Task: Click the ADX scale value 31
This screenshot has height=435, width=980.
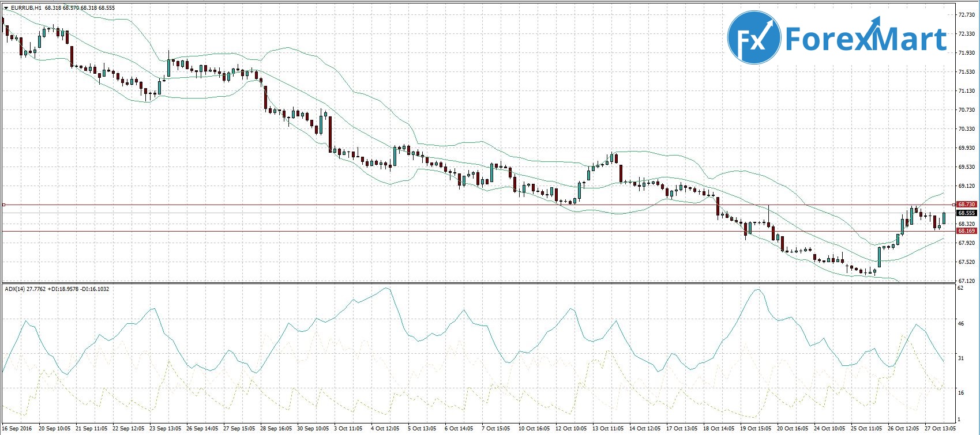Action: click(x=960, y=358)
